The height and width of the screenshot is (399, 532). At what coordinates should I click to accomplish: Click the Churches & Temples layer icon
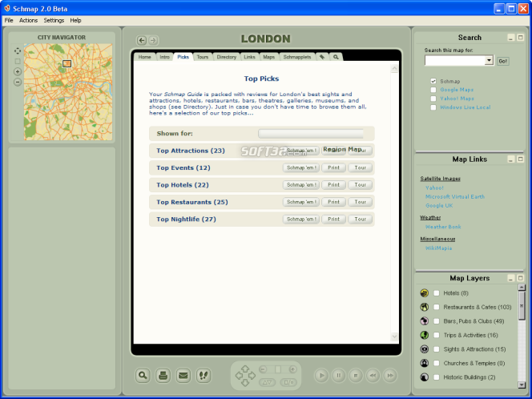click(424, 363)
